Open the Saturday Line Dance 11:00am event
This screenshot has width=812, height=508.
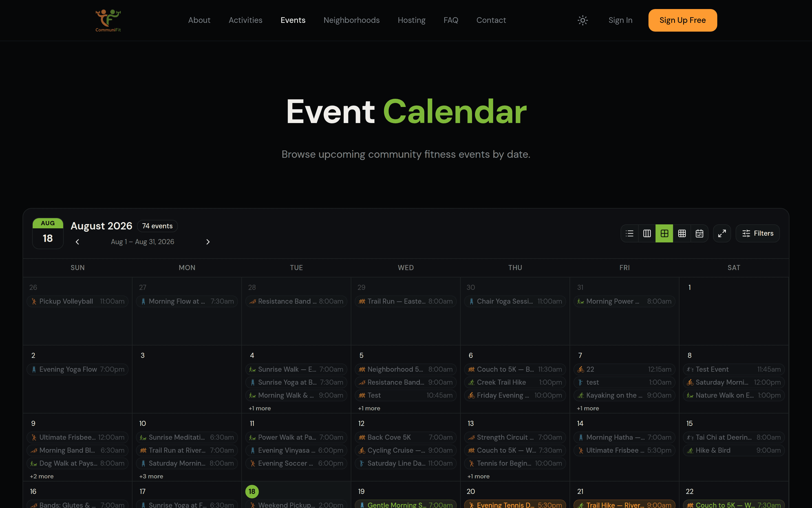406,463
